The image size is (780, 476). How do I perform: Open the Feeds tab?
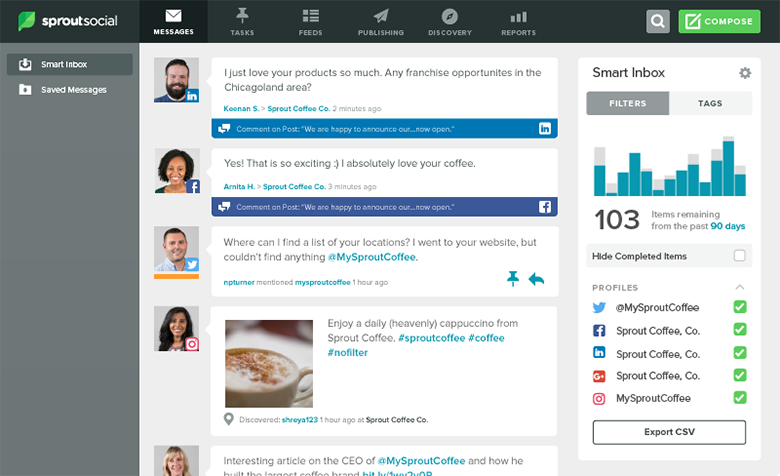[310, 21]
